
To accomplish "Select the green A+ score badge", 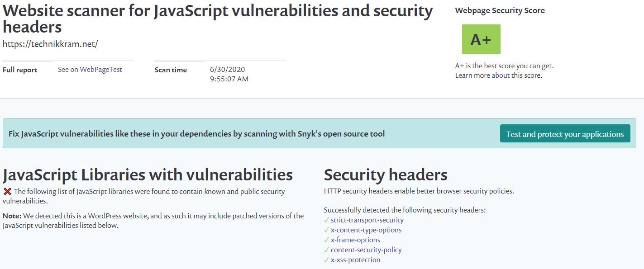I will [480, 39].
